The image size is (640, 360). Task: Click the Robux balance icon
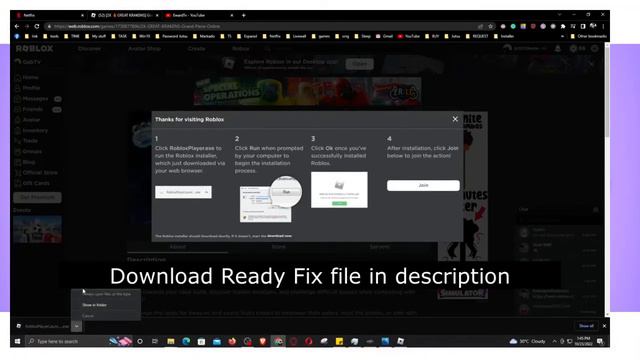(573, 49)
